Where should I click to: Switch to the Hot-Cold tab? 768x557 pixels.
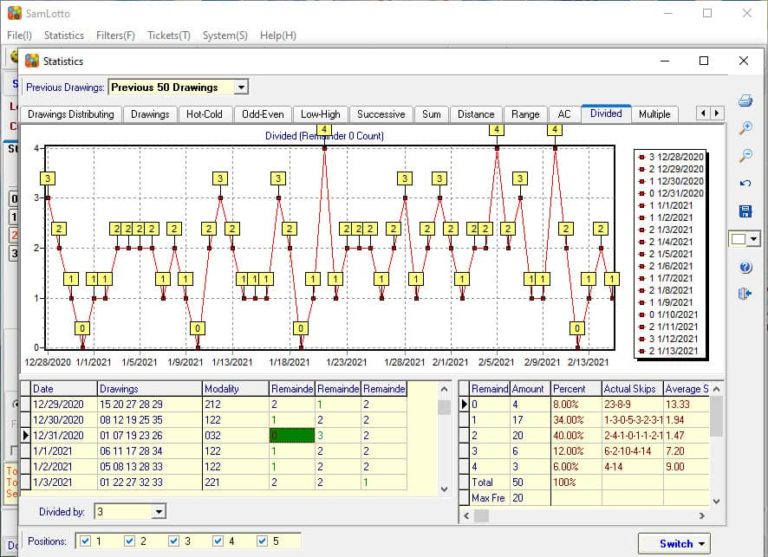coord(204,114)
